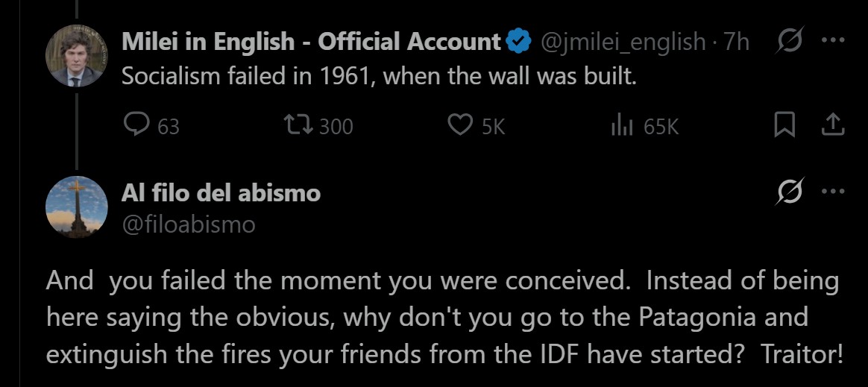Click the share icon on Milei's post
Image resolution: width=868 pixels, height=387 pixels.
(x=831, y=126)
